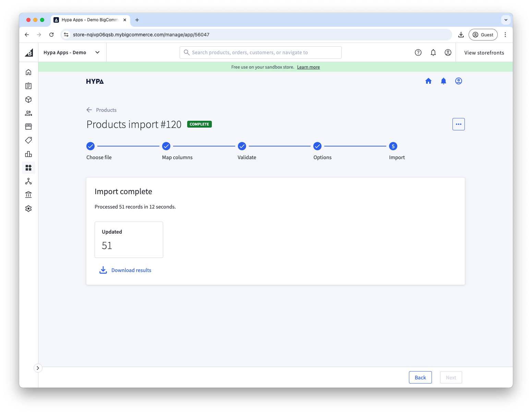Open BigCommerce Settings gear in sidebar
The image size is (532, 413).
[x=28, y=208]
